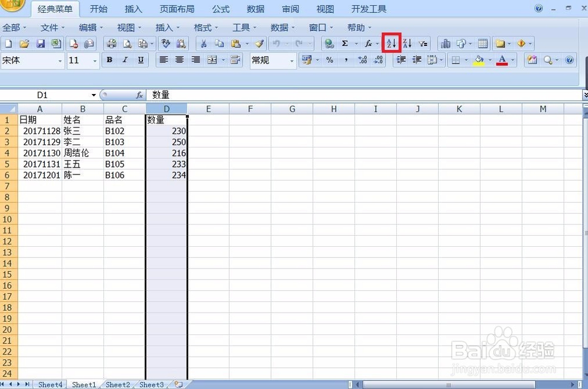The height and width of the screenshot is (389, 588).
Task: Apply yellow fill color bucket
Action: coord(479,60)
